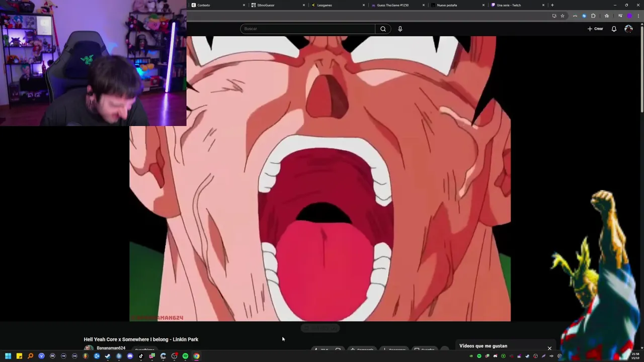Open the Chrome three-dot menu

coord(638,16)
